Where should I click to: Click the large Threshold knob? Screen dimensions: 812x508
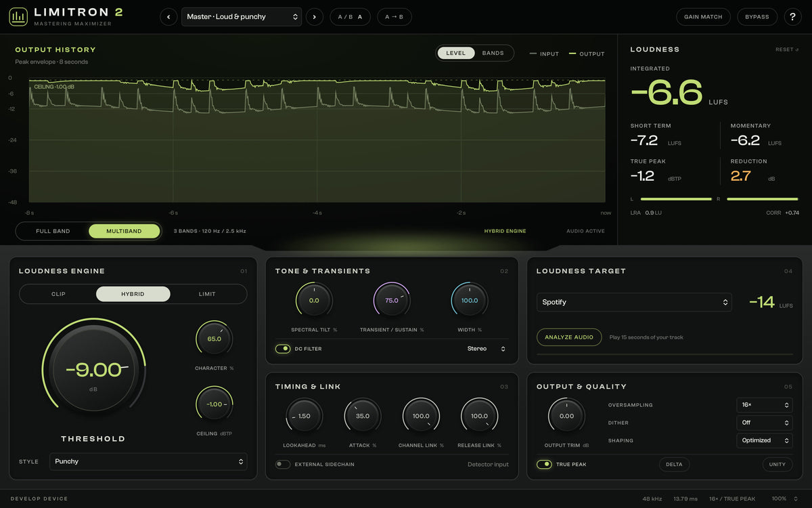(93, 370)
